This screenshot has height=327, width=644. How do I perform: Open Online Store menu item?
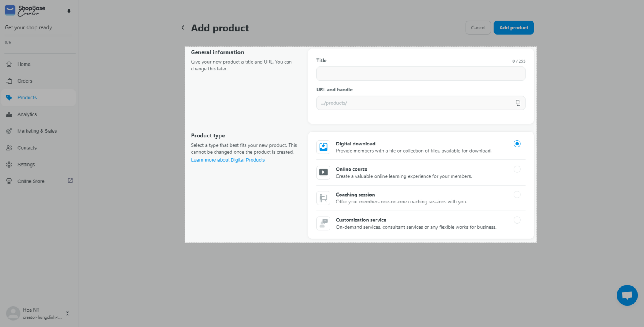(38, 181)
